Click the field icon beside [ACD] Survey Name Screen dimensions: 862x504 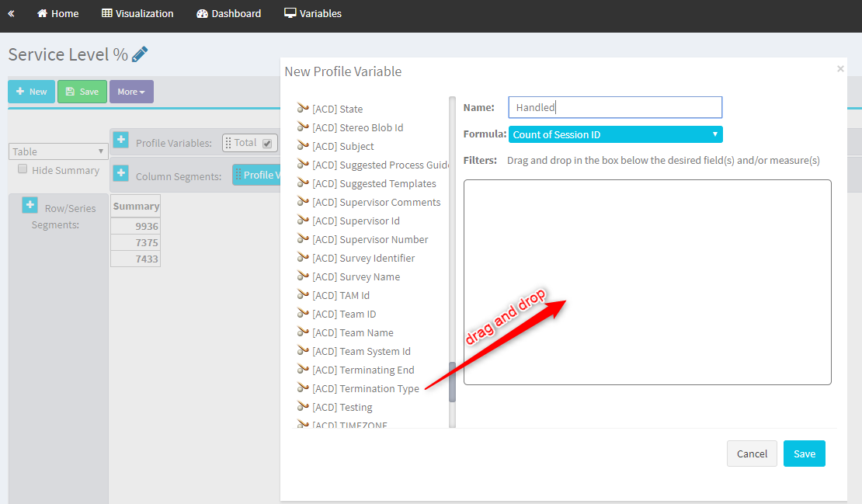coord(303,276)
